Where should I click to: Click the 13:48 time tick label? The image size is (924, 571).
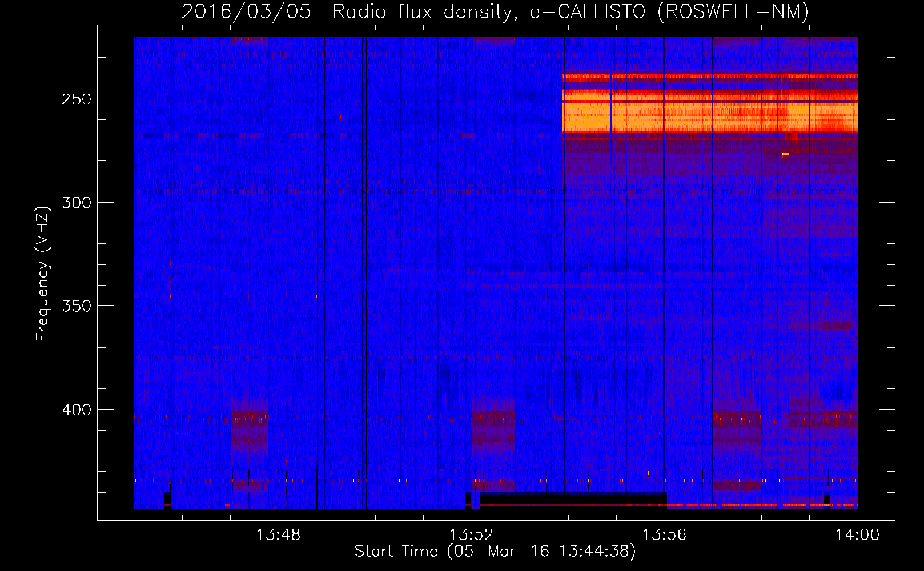[x=278, y=535]
